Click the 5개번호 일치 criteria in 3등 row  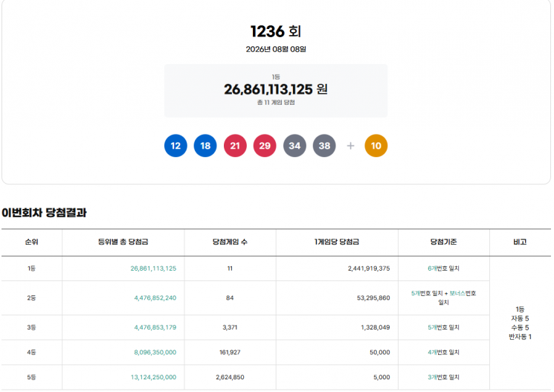coord(443,328)
